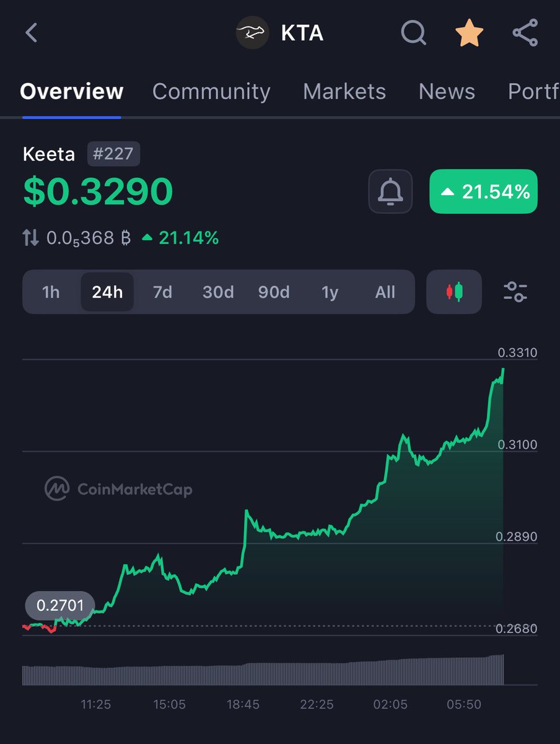Viewport: 560px width, 744px height.
Task: Click the $0.3290 price value
Action: pos(98,192)
